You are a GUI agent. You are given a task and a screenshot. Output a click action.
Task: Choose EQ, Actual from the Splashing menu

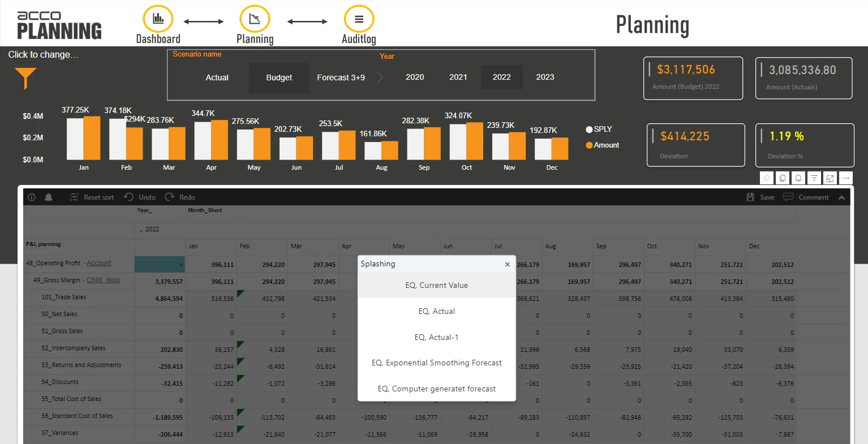(x=436, y=311)
